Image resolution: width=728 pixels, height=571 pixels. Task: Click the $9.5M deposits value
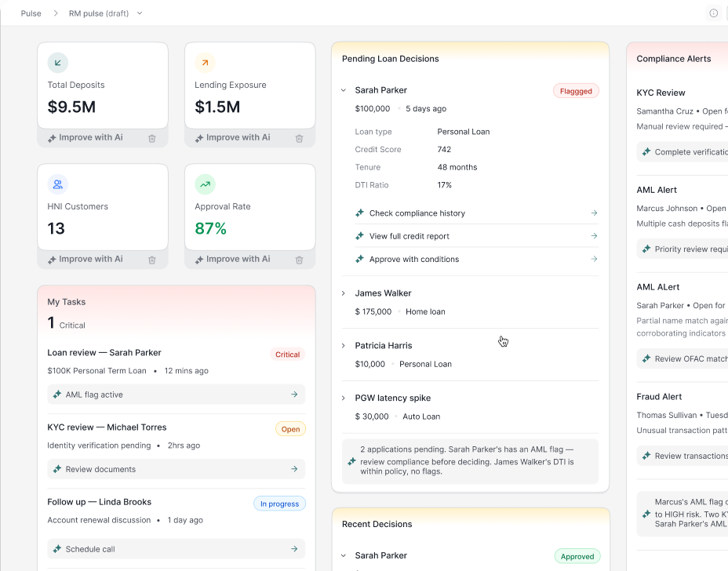click(71, 107)
